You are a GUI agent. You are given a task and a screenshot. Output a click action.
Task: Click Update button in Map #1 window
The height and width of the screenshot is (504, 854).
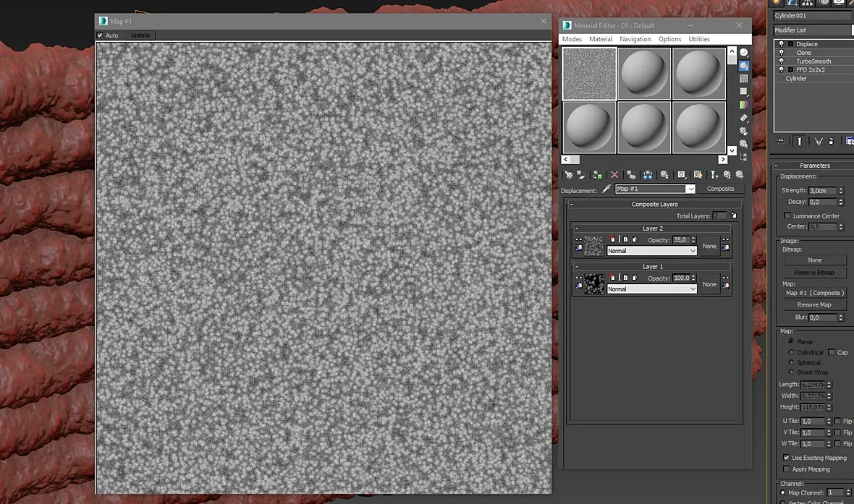coord(140,35)
